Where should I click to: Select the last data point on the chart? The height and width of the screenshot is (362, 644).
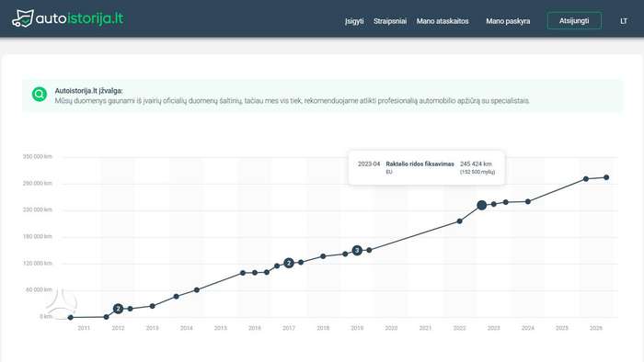tap(606, 177)
